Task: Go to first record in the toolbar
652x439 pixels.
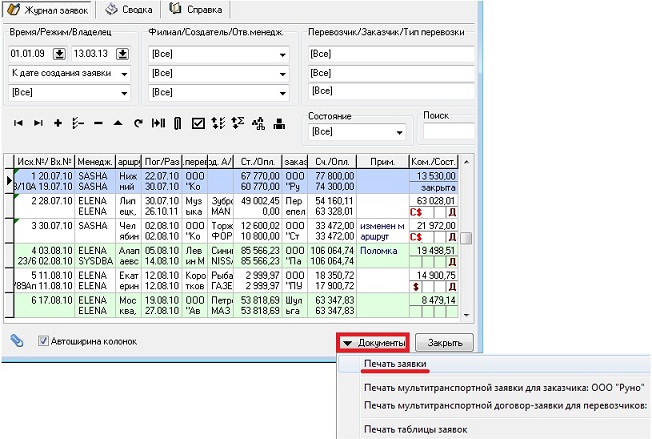Action: 18,123
